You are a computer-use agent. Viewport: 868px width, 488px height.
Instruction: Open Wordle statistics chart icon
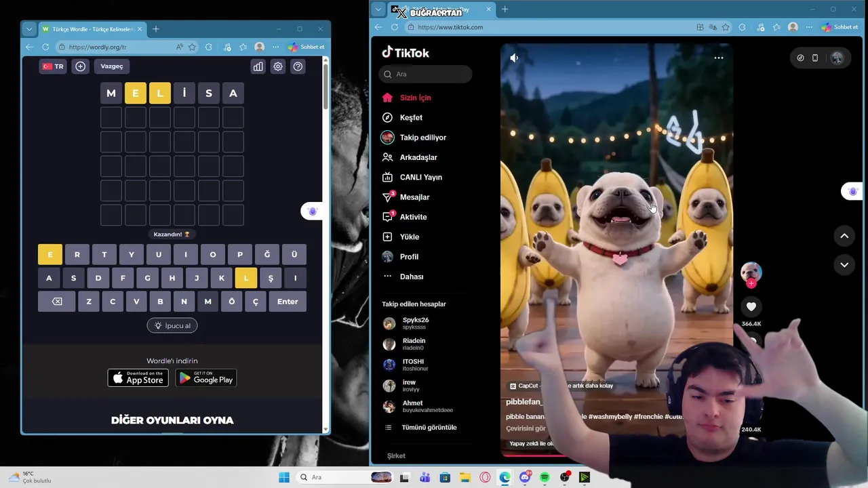(x=258, y=66)
